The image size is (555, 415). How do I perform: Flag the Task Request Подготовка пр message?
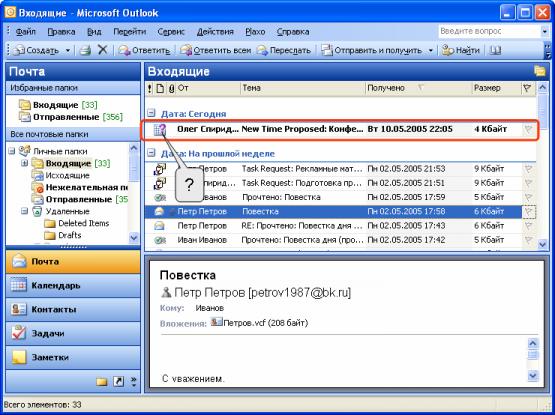[528, 183]
